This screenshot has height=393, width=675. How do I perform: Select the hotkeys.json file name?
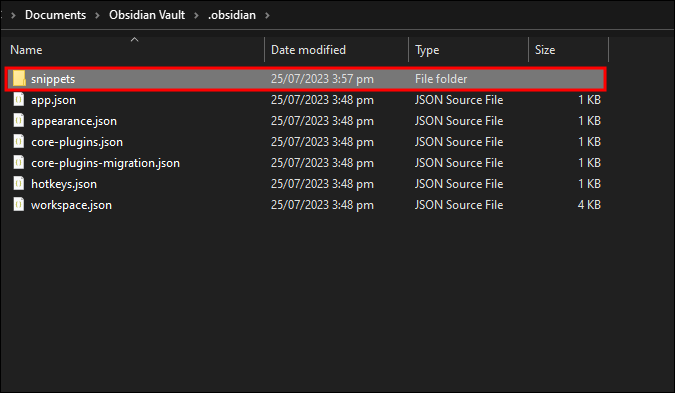[x=64, y=184]
